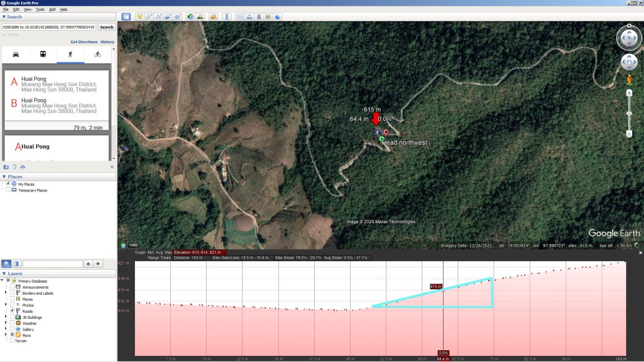The width and height of the screenshot is (644, 362).
Task: Open the Add Polygon tool
Action: pos(148,17)
